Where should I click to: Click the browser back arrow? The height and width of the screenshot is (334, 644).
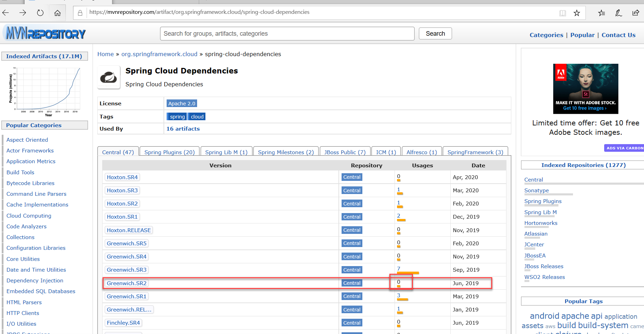click(x=6, y=13)
